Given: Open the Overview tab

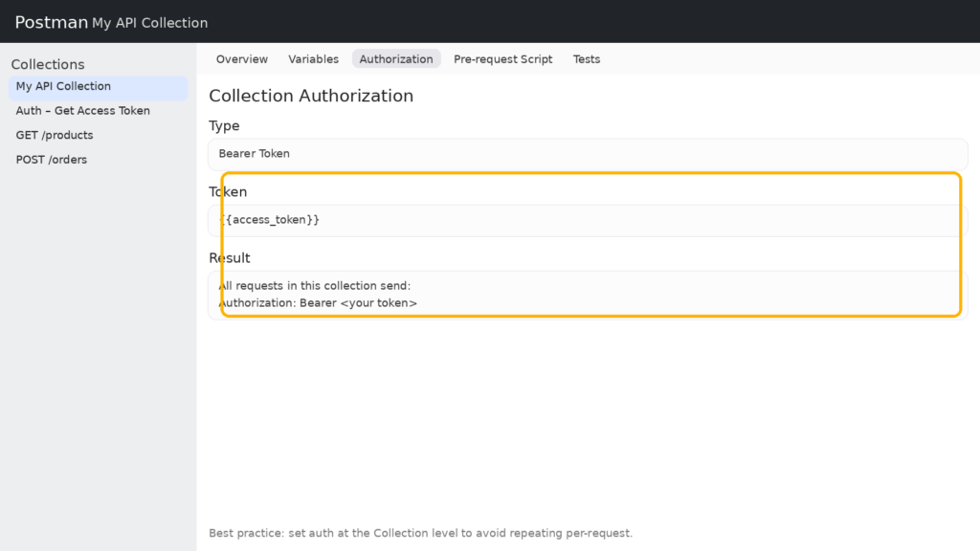Looking at the screenshot, I should (241, 59).
